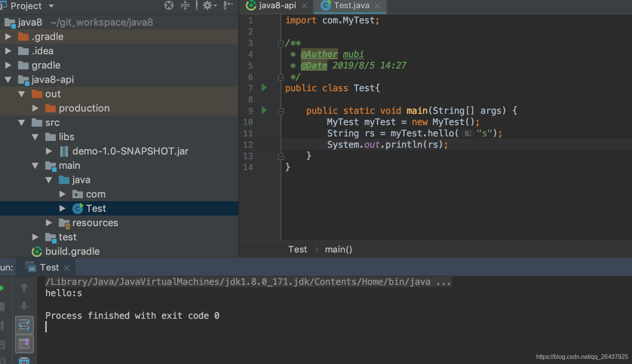Collapse the java8-api module
The height and width of the screenshot is (364, 632).
tap(8, 80)
